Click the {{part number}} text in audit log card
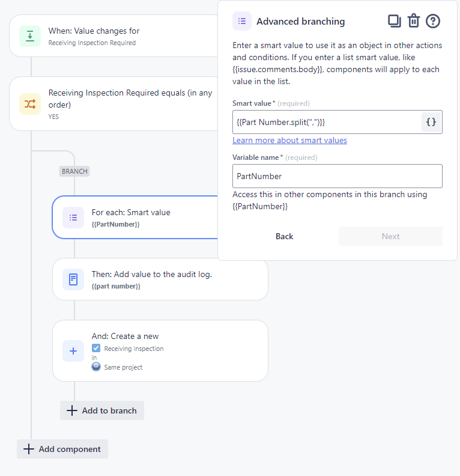The width and height of the screenshot is (460, 476). 116,286
